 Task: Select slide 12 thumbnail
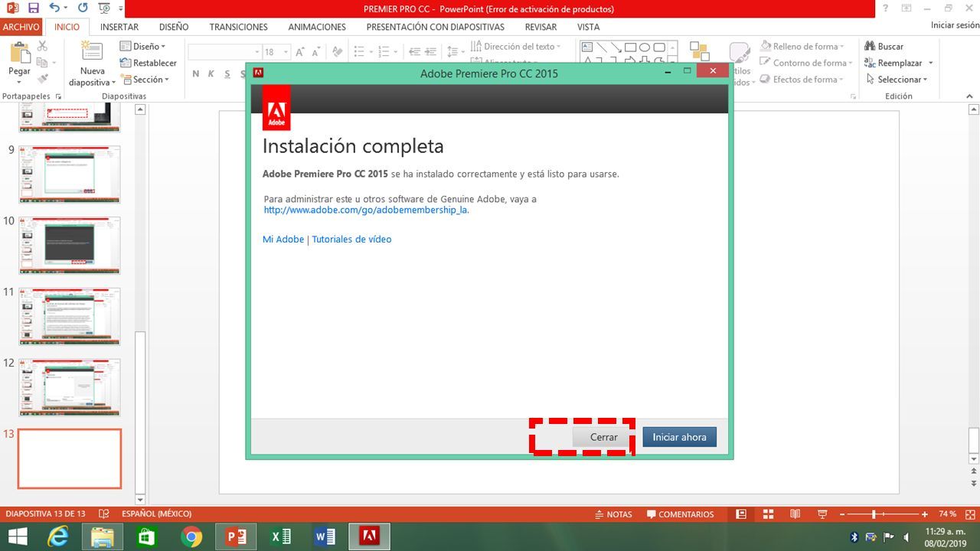pos(70,387)
